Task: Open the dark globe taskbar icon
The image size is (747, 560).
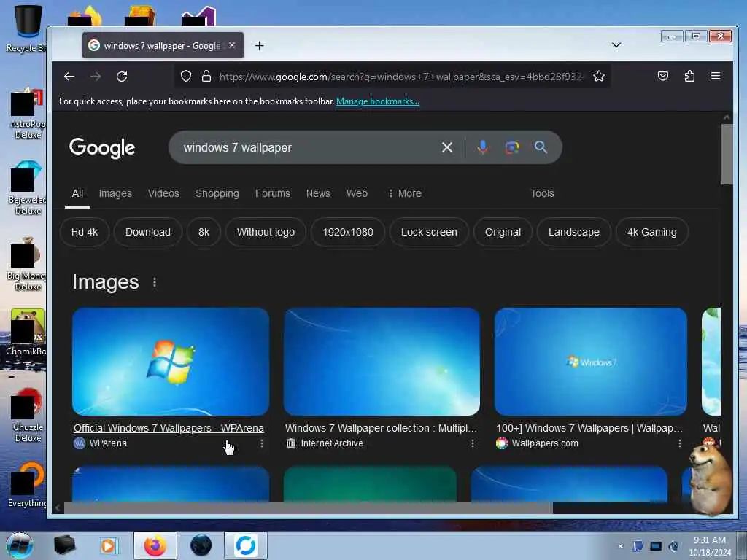Action: click(201, 545)
